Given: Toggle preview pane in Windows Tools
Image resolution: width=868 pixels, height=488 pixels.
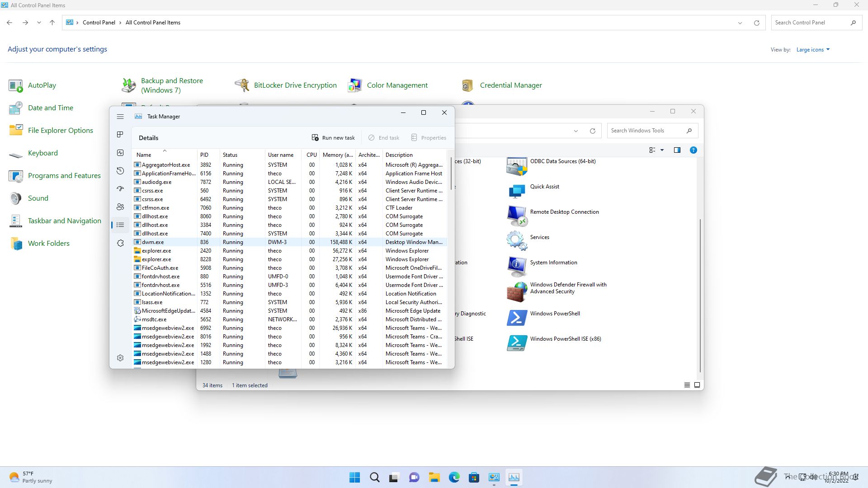Looking at the screenshot, I should coord(677,150).
